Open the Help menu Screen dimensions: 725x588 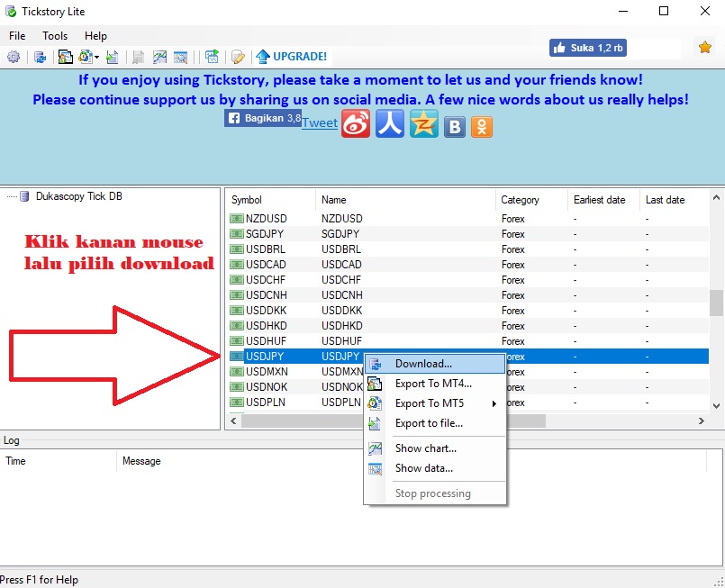pos(95,36)
